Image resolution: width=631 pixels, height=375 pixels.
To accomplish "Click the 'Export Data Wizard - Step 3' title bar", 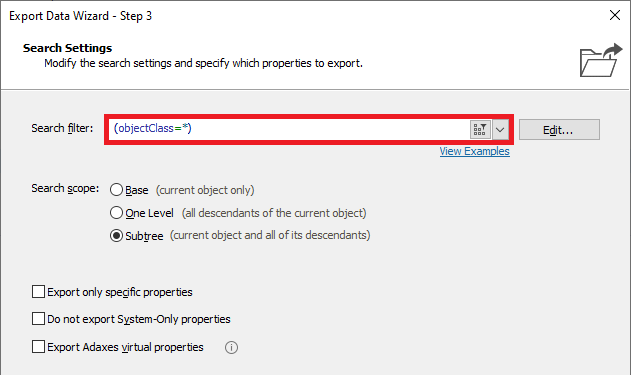I will (x=80, y=16).
